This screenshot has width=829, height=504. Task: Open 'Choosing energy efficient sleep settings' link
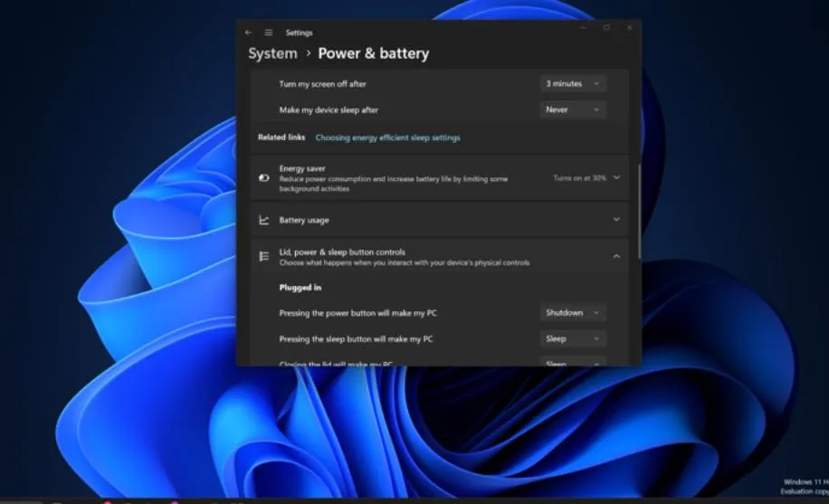tap(387, 138)
